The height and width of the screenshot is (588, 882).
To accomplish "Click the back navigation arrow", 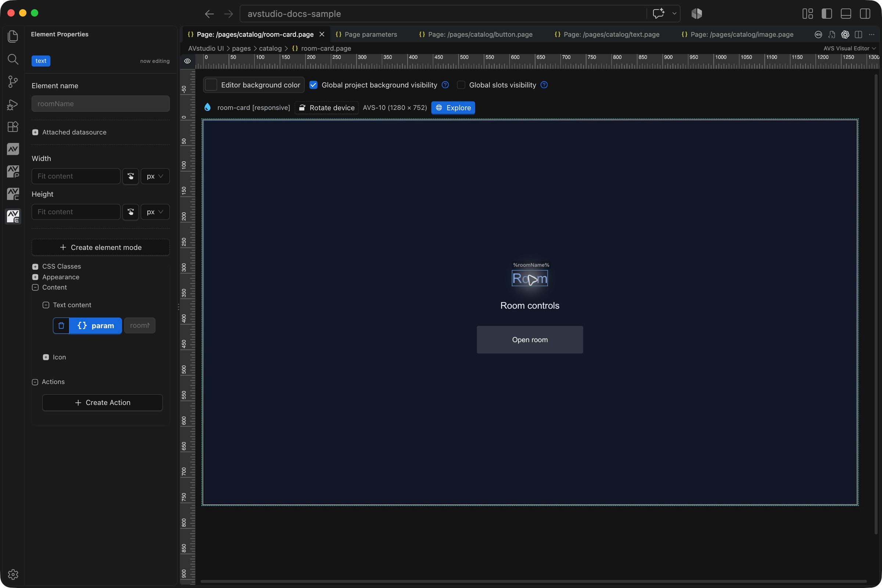I will (x=209, y=14).
